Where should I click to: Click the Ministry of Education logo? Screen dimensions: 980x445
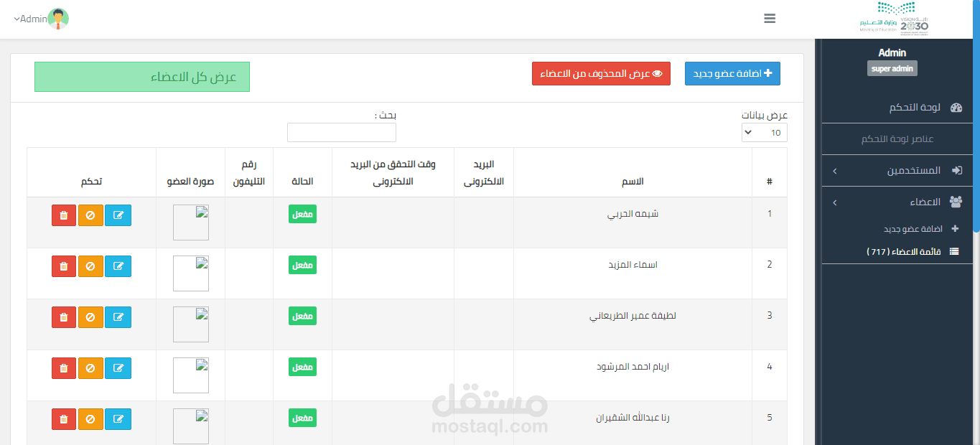pos(895,19)
